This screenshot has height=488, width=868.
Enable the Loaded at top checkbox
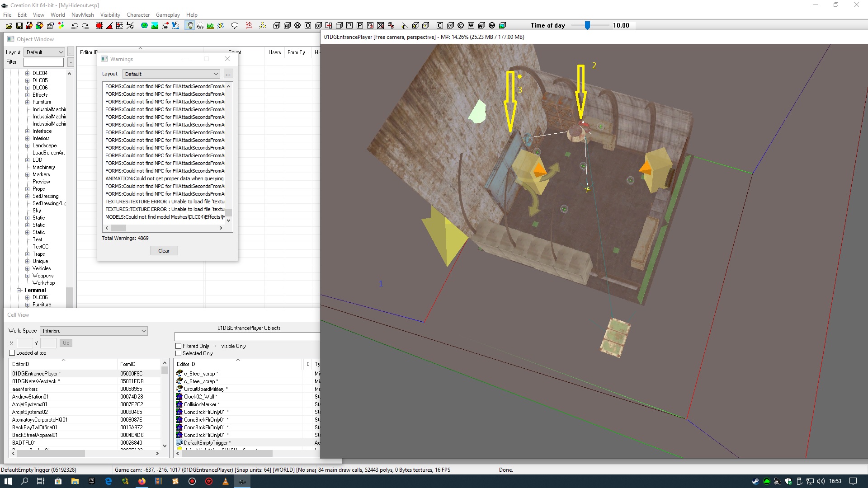pyautogui.click(x=12, y=353)
